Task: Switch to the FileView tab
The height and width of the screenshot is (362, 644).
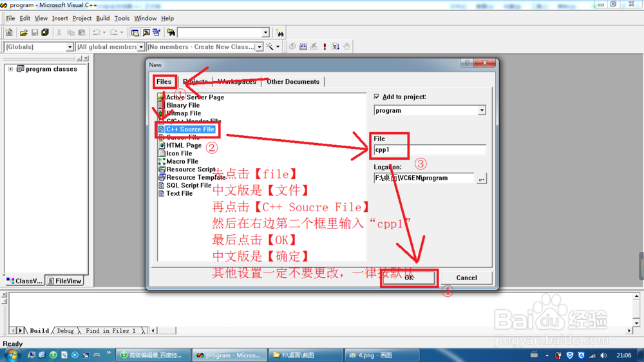Action: click(64, 281)
